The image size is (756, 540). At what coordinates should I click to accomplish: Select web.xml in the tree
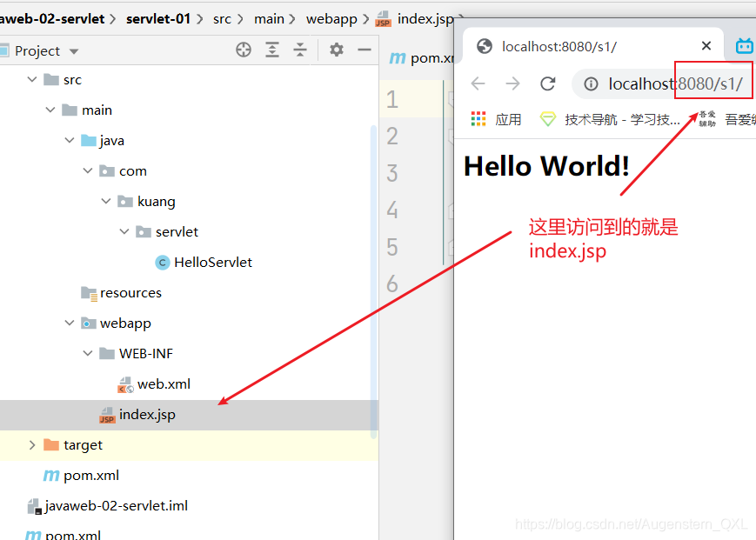pyautogui.click(x=154, y=384)
